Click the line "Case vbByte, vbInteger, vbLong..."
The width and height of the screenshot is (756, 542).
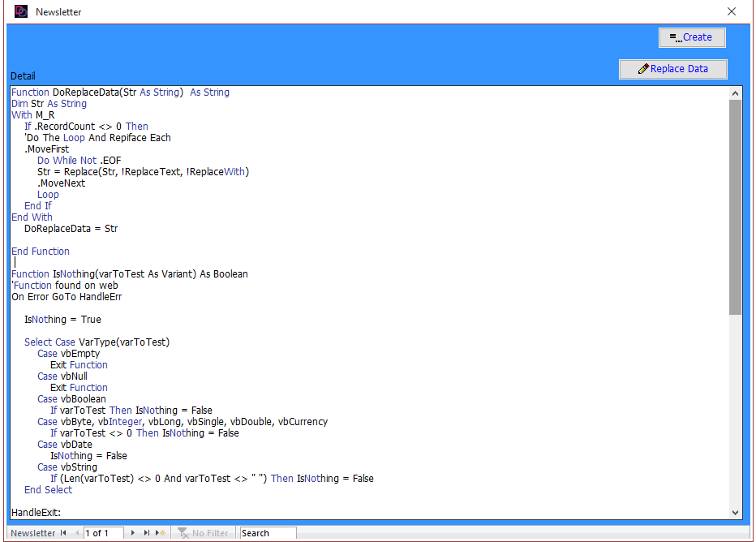[183, 421]
